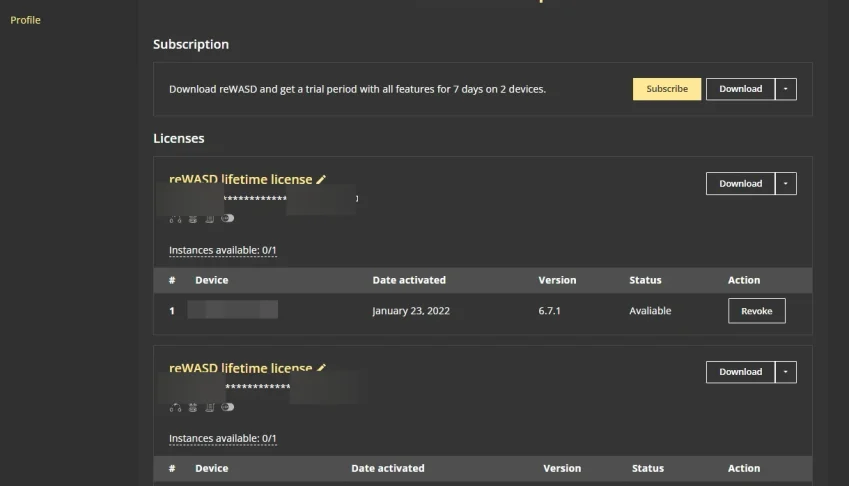Click the Device column header in the upper table

(212, 280)
